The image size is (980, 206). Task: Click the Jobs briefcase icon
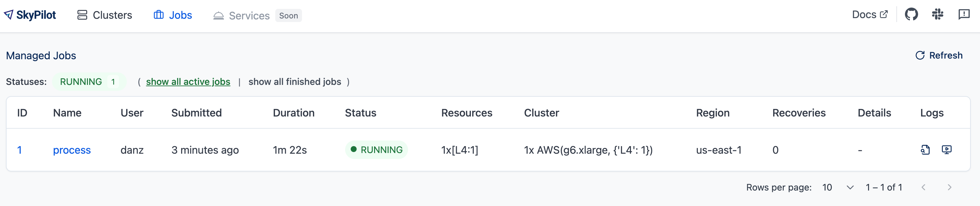[158, 15]
